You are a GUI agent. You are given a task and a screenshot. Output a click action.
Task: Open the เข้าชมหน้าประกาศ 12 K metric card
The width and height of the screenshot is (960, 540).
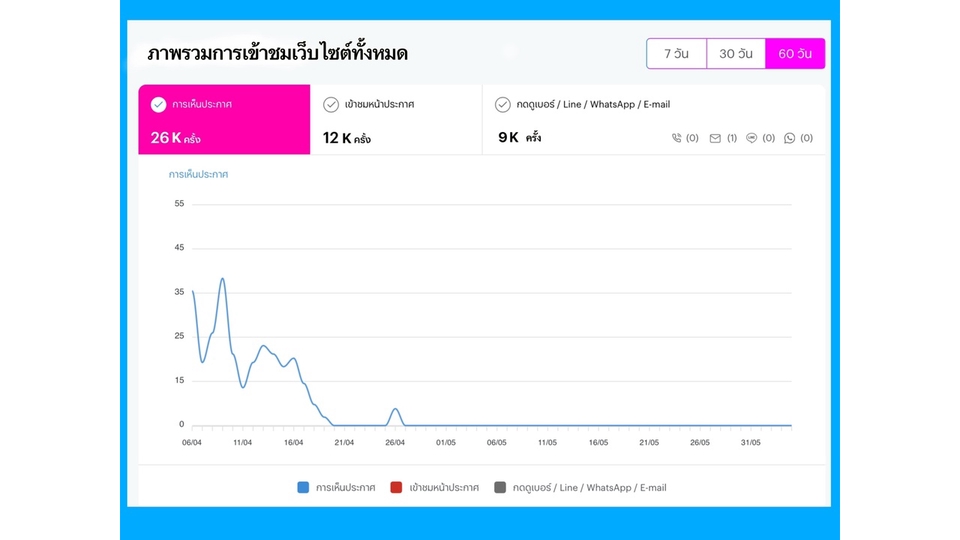click(x=396, y=120)
